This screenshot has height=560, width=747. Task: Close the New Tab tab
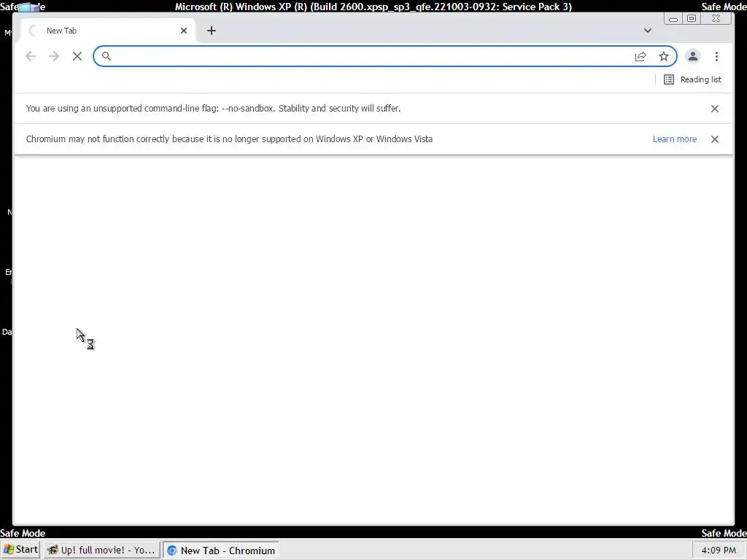click(x=184, y=31)
